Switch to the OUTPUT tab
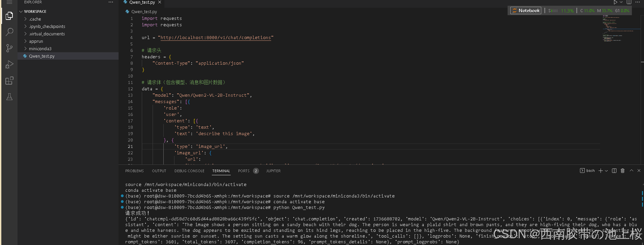 click(x=159, y=171)
